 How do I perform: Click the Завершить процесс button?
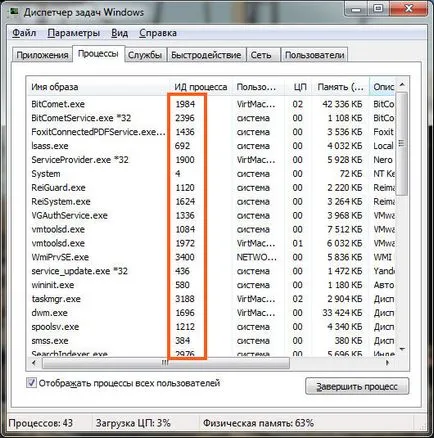(357, 386)
